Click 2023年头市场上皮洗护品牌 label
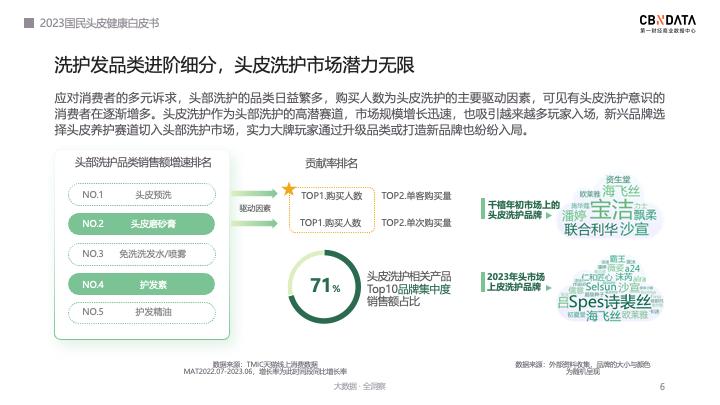This screenshot has width=720, height=405. click(x=515, y=282)
